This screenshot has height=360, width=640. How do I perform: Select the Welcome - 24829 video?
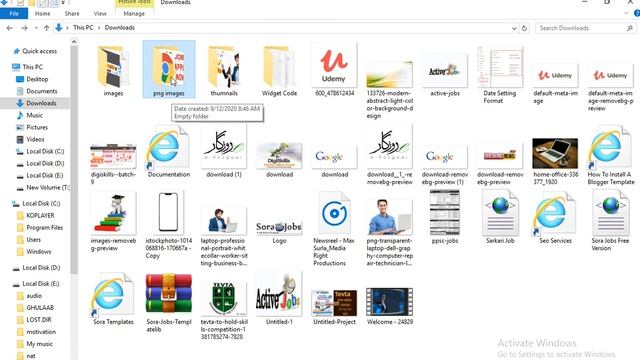tap(389, 306)
